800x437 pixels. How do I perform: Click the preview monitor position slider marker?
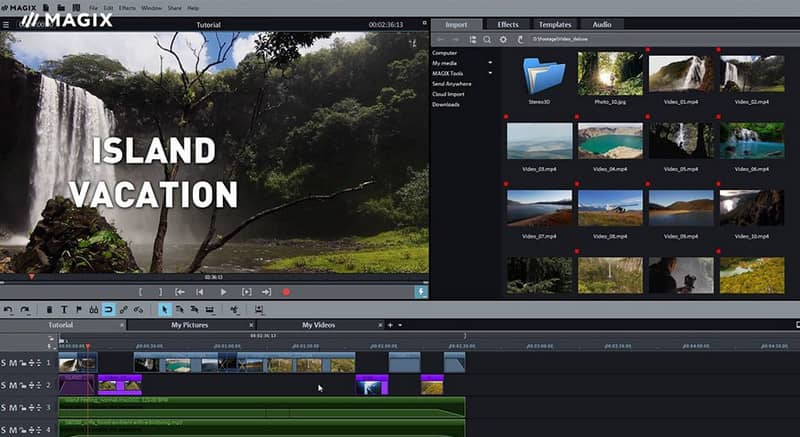(32, 276)
